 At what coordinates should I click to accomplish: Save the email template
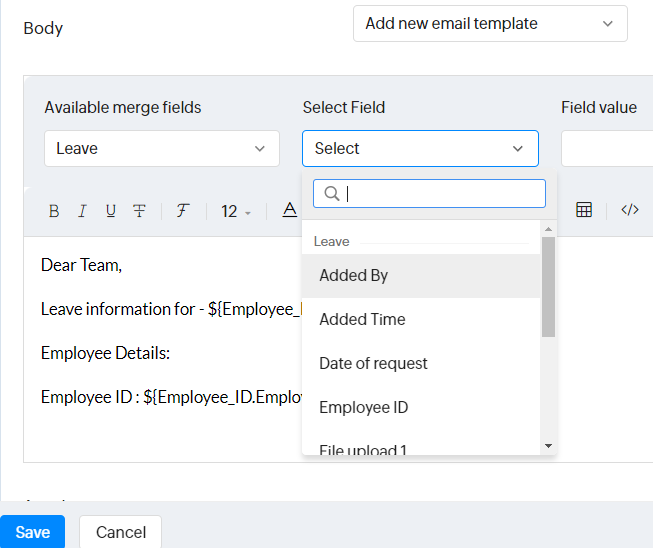pos(32,532)
